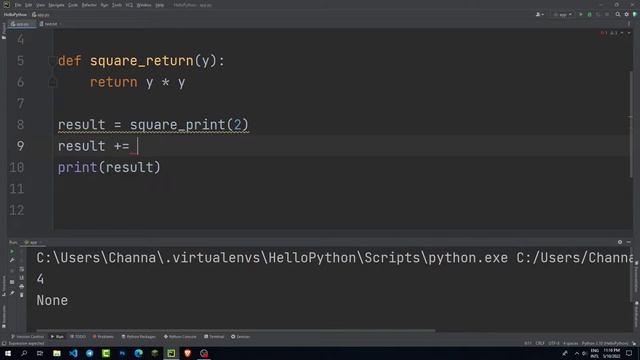This screenshot has width=640, height=360.
Task: Open the Python Packages tool window
Action: coord(139,337)
